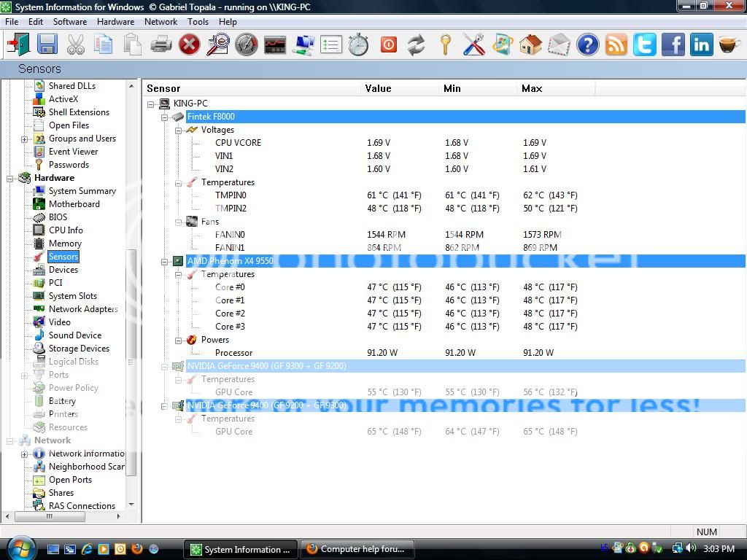Open the Help menu
Viewport: 747px width, 560px height.
pyautogui.click(x=228, y=22)
